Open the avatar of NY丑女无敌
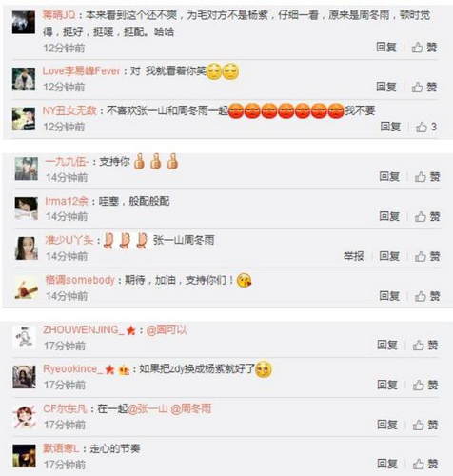Viewport: 453px width, 476px height. 24,119
